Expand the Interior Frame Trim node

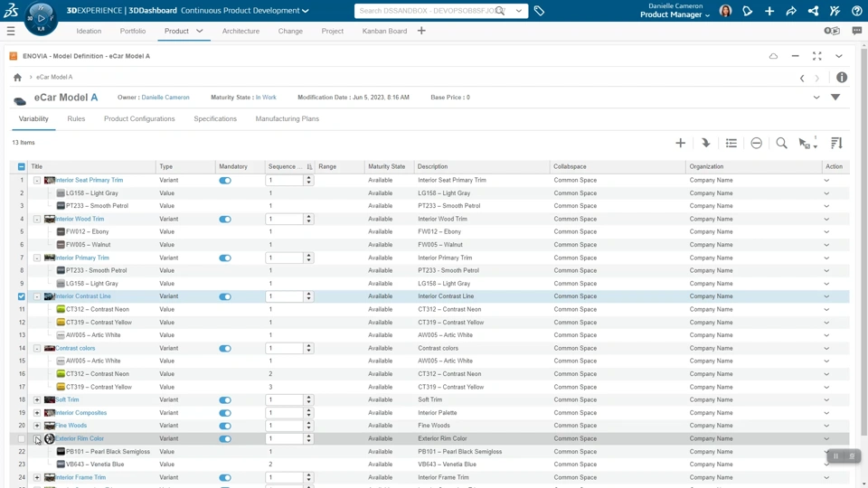click(37, 477)
